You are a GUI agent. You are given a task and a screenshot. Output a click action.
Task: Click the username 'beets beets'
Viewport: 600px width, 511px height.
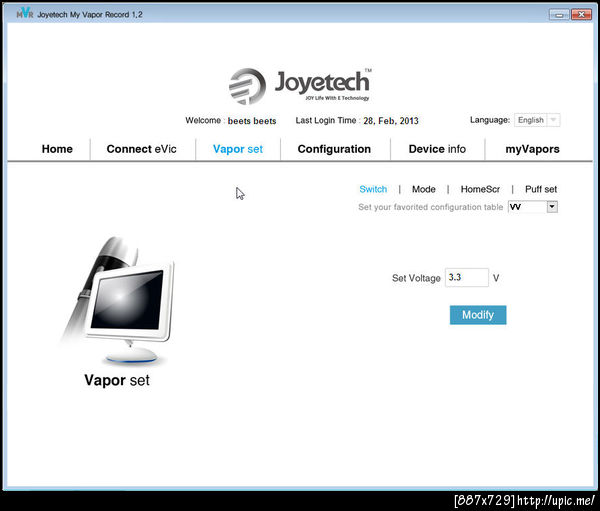point(252,121)
